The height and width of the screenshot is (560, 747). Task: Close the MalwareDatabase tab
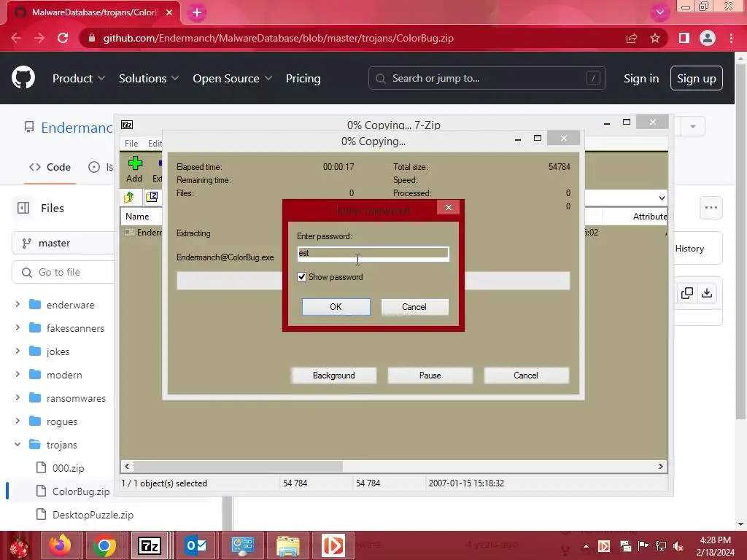169,12
